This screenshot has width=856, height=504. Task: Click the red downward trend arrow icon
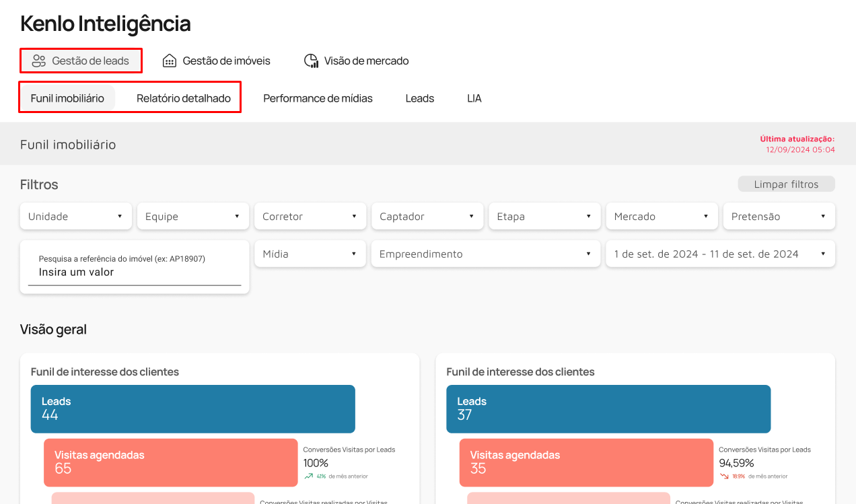[x=724, y=476]
